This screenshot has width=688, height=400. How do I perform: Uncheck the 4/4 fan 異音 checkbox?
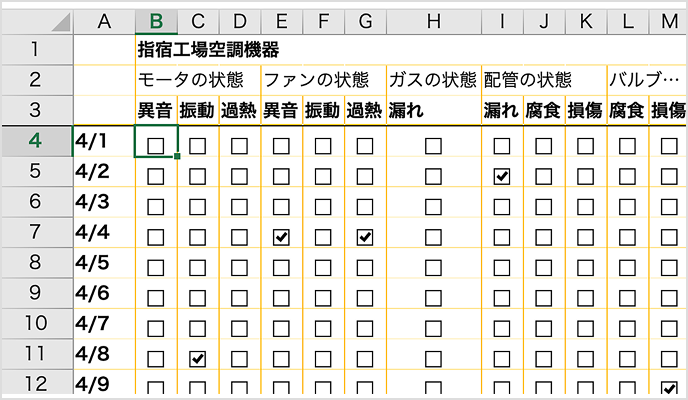pyautogui.click(x=281, y=237)
